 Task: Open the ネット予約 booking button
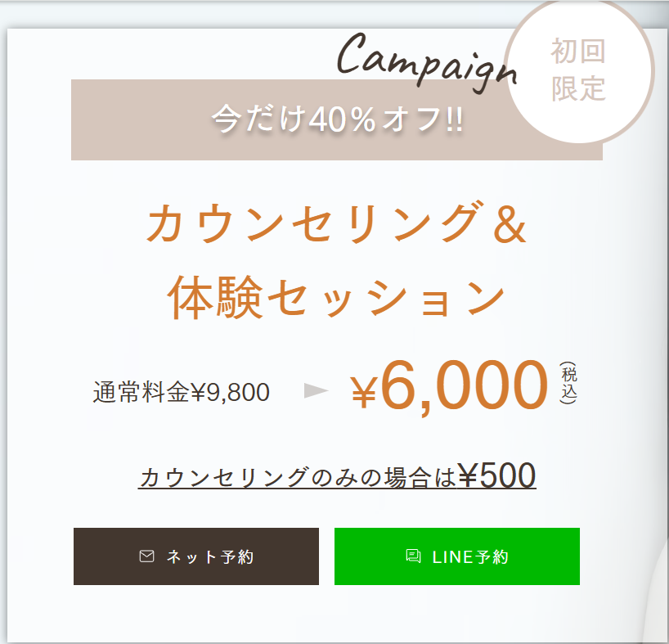pyautogui.click(x=196, y=556)
